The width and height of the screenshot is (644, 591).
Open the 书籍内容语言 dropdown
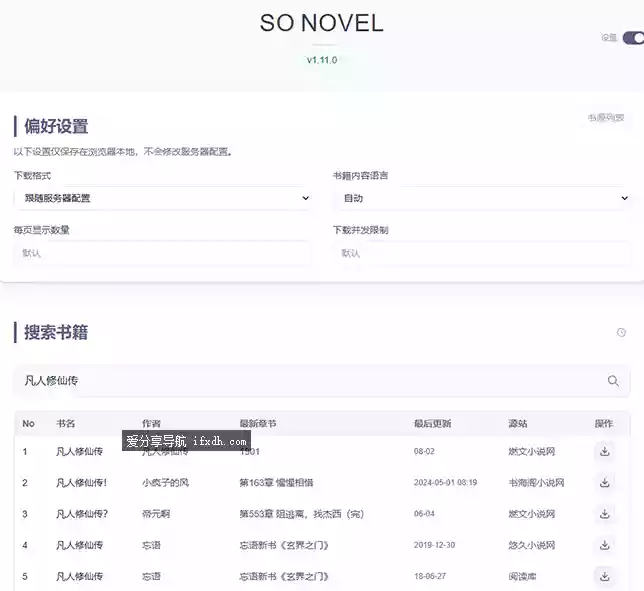pos(482,198)
